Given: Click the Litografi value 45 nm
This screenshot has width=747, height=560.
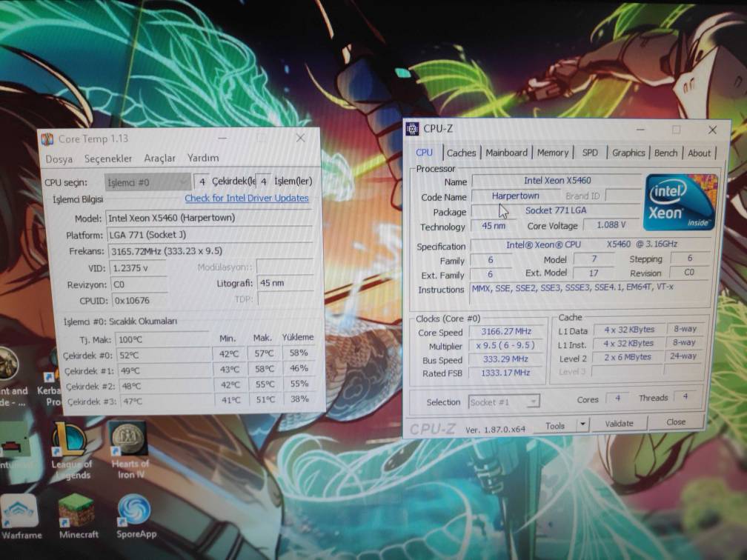Looking at the screenshot, I should 285,283.
